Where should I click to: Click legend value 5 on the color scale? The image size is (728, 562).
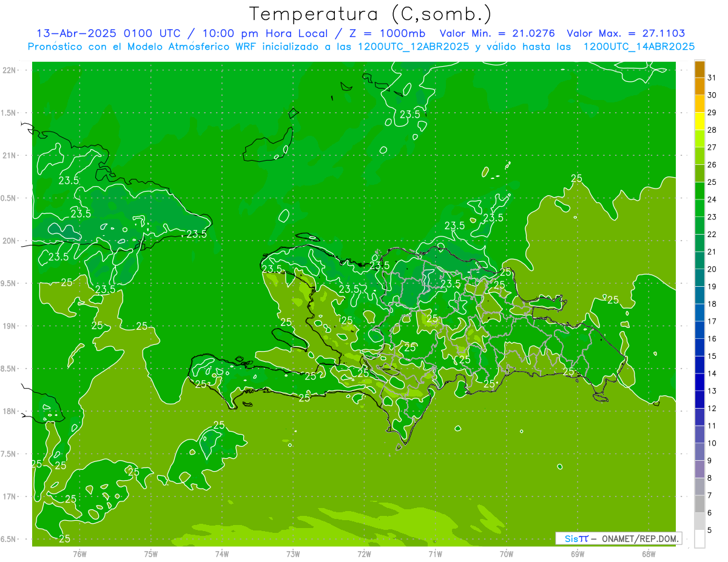pyautogui.click(x=710, y=530)
